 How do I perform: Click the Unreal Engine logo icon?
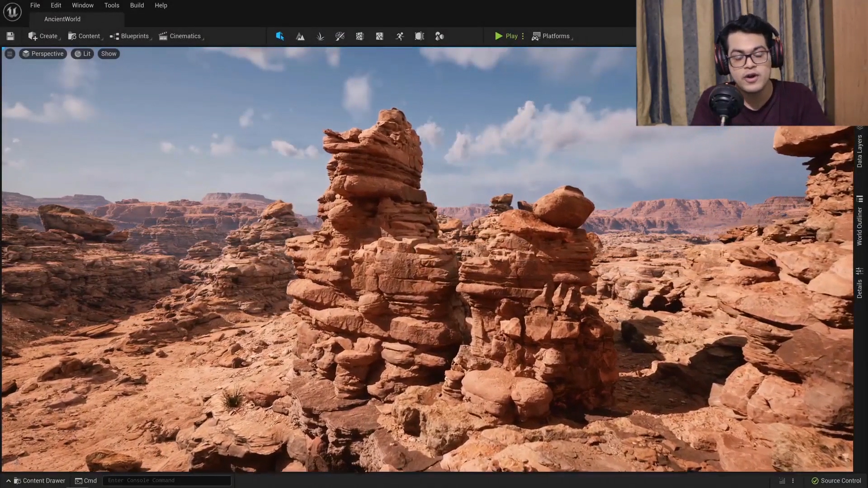(12, 11)
